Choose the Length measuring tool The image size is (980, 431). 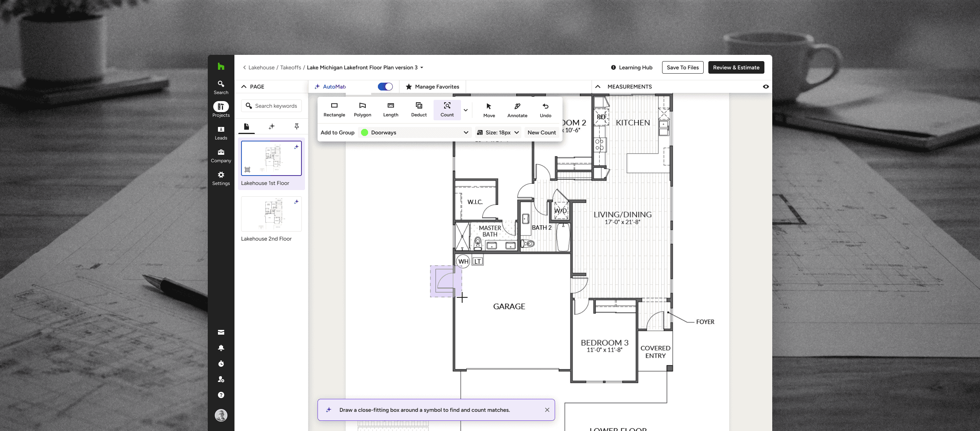pos(390,109)
